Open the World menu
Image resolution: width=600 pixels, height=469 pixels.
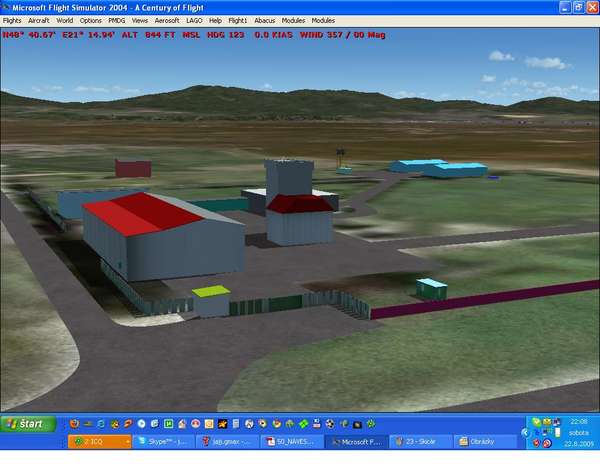pyautogui.click(x=65, y=21)
